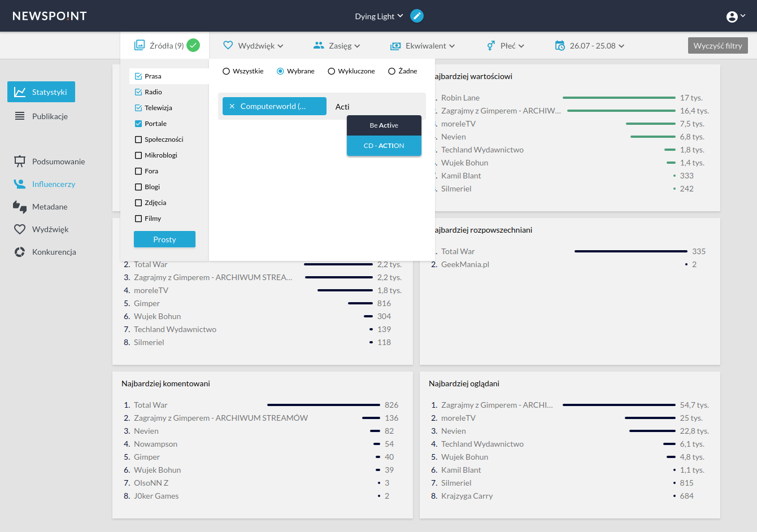The width and height of the screenshot is (757, 532).
Task: Open the user account icon menu
Action: coord(732,16)
